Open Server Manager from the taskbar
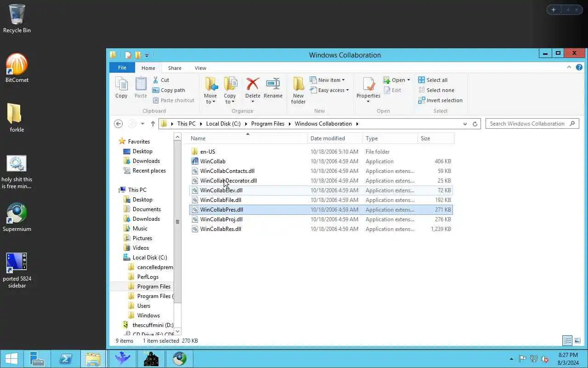588x368 pixels. click(37, 358)
